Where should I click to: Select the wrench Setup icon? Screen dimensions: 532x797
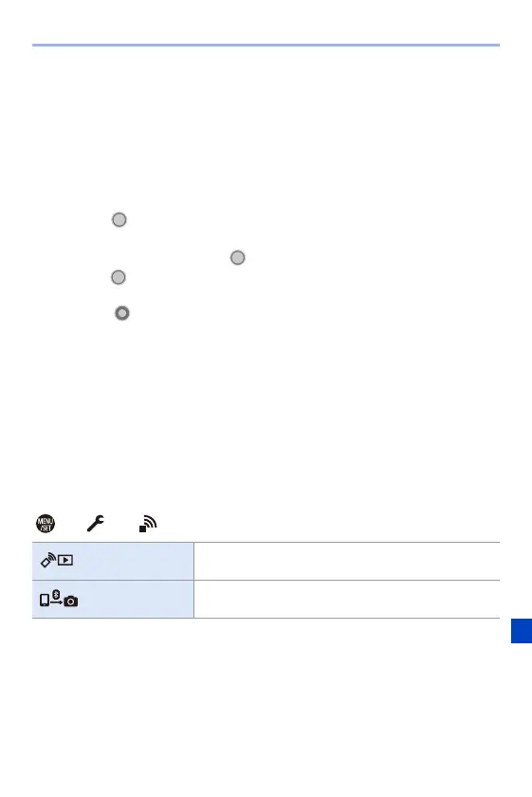coord(96,523)
